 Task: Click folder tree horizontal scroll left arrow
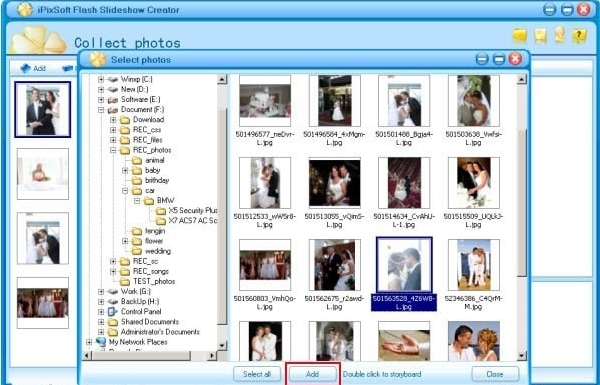(87, 356)
